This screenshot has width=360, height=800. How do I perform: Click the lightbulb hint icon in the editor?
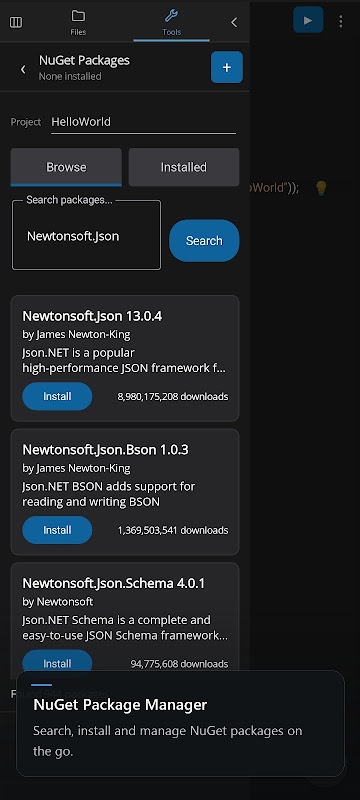point(321,188)
